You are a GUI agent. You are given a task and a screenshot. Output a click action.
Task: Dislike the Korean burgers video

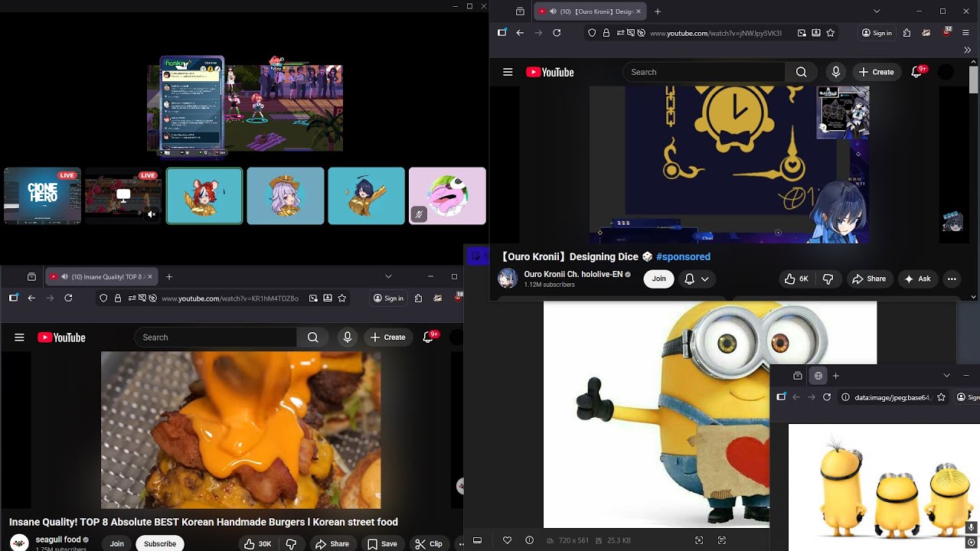(x=291, y=544)
